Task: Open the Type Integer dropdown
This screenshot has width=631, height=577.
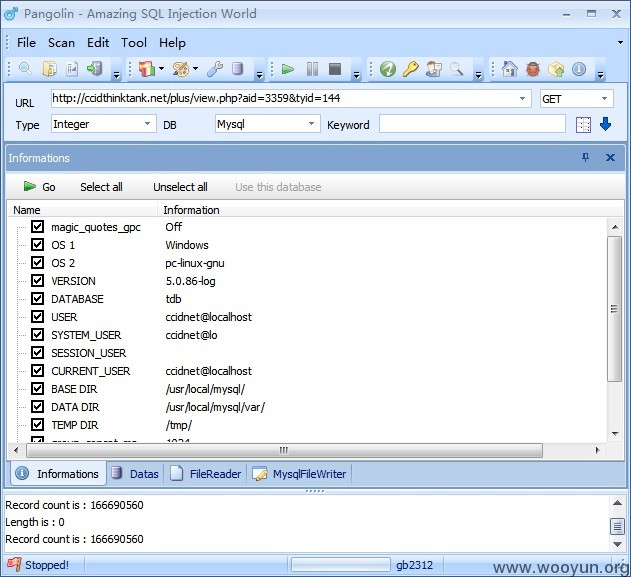Action: pos(148,124)
